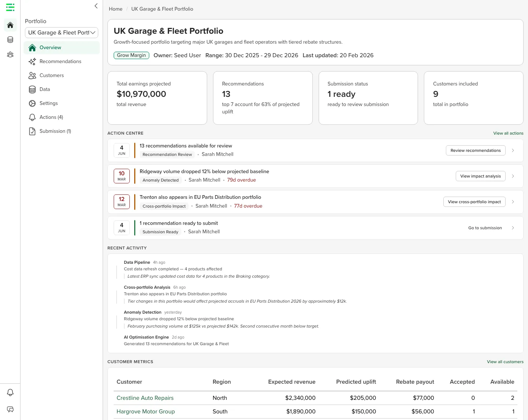Viewport: 528px width, 420px height.
Task: Click the Region column header
Action: [222, 382]
